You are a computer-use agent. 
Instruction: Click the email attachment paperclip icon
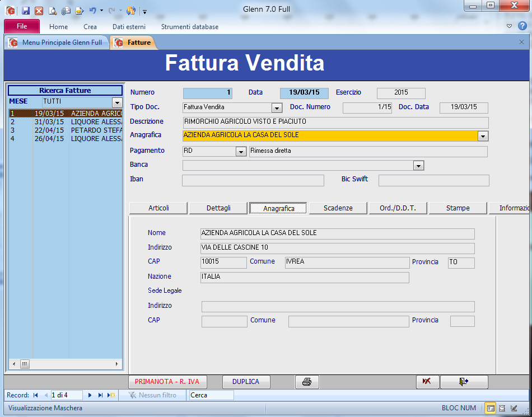click(x=66, y=11)
